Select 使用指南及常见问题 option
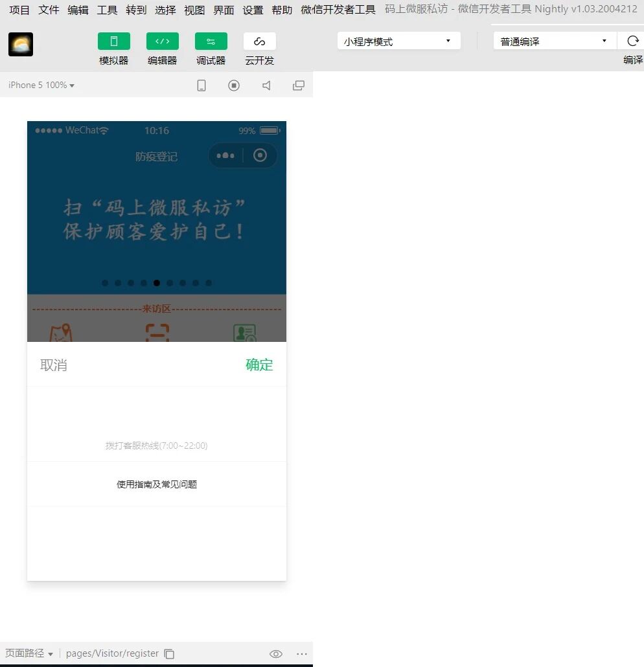This screenshot has width=644, height=667. [157, 484]
